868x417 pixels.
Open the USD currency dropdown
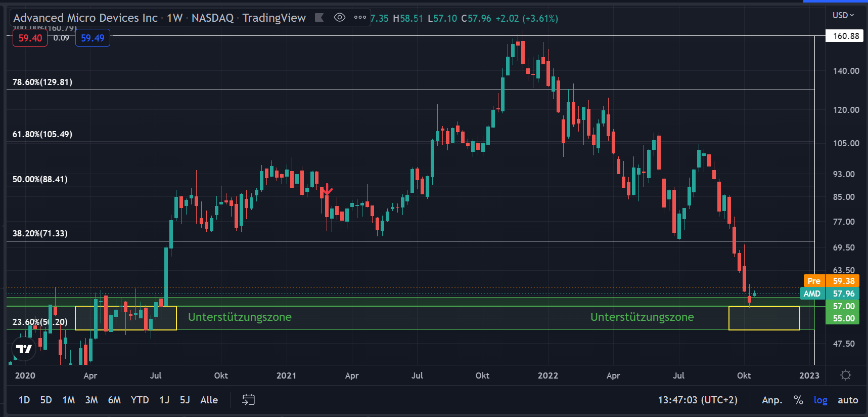(843, 15)
